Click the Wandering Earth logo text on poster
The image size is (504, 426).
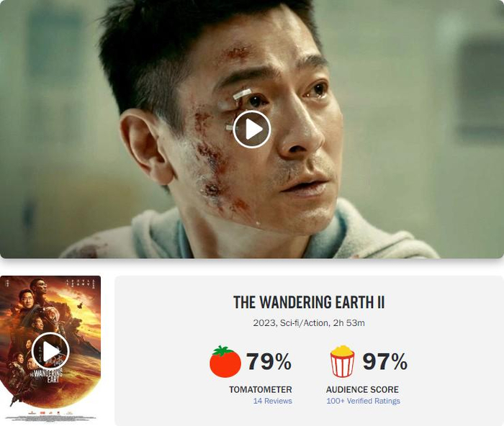(x=46, y=375)
